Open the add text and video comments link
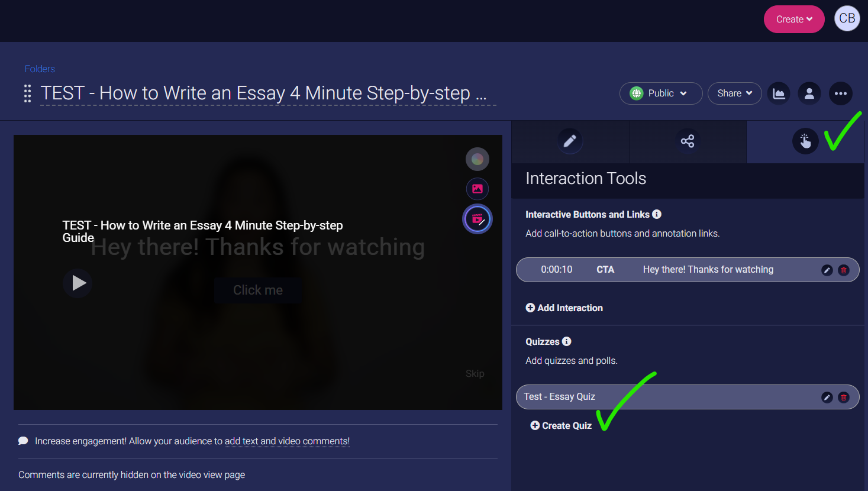This screenshot has height=491, width=868. coord(287,441)
